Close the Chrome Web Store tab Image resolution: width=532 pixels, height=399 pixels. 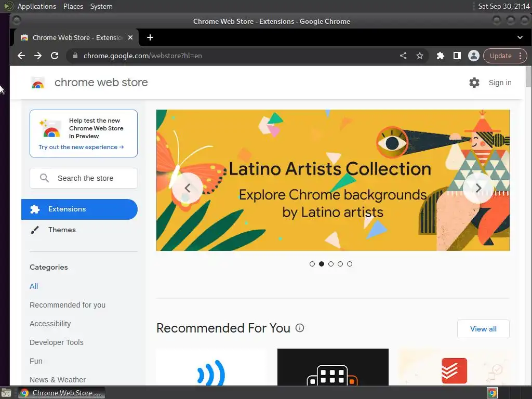130,37
